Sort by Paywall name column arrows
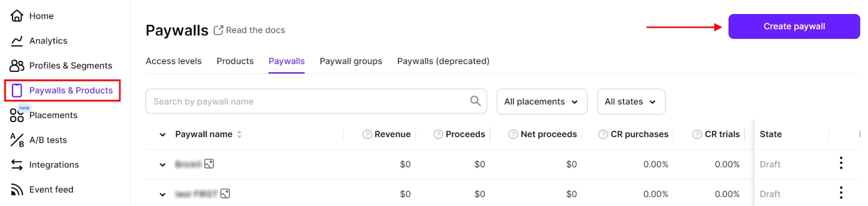 click(x=239, y=134)
